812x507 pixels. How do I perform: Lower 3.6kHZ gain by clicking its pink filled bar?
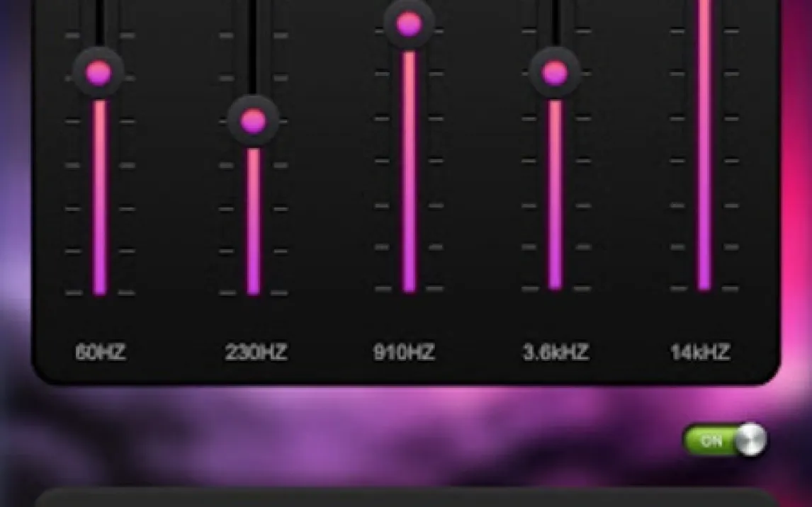coord(555,195)
